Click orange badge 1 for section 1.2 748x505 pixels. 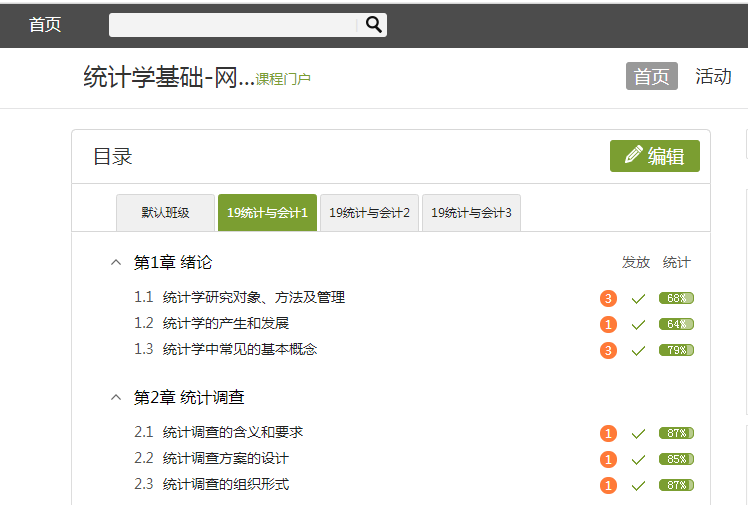[x=608, y=324]
